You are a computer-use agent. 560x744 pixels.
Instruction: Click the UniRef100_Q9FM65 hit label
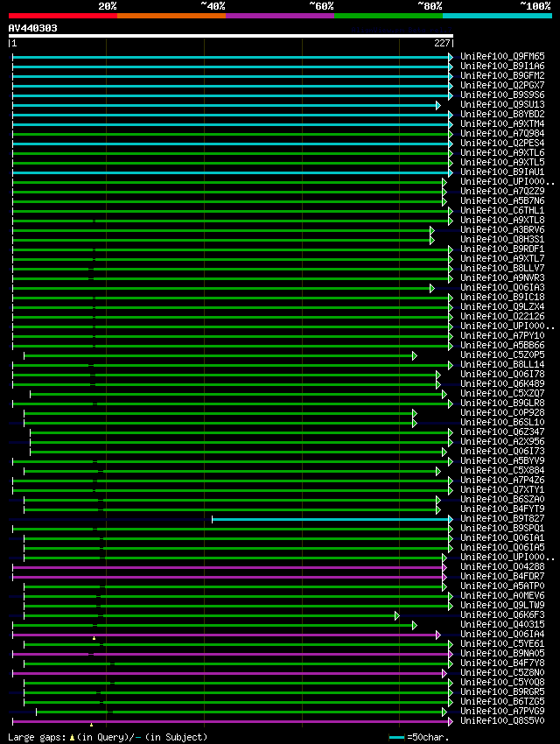(502, 57)
